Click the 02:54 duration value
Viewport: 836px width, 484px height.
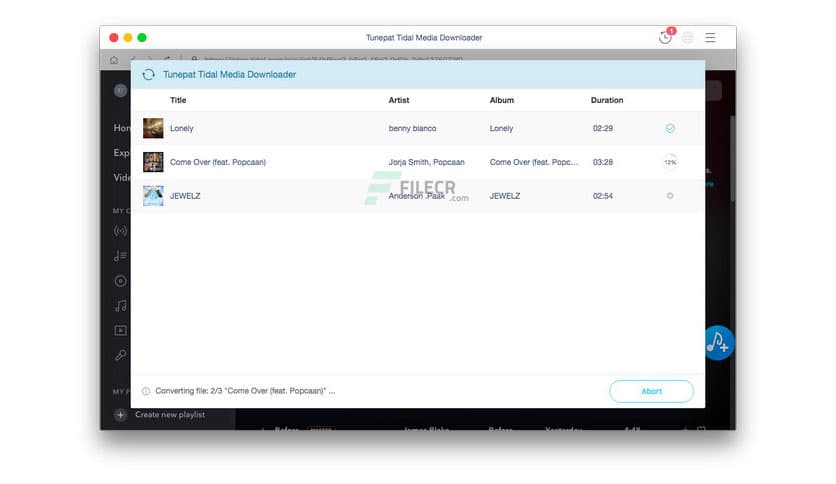pos(602,196)
